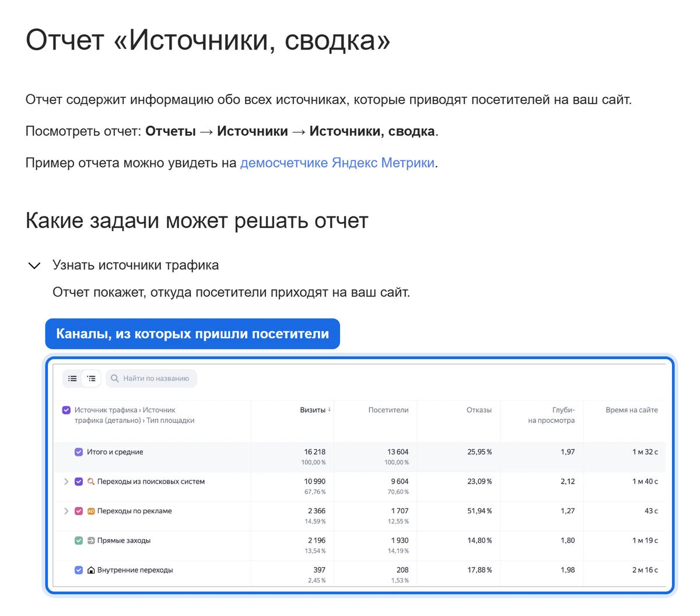Switch to the flat list view icon
Image resolution: width=700 pixels, height=616 pixels.
[x=72, y=379]
